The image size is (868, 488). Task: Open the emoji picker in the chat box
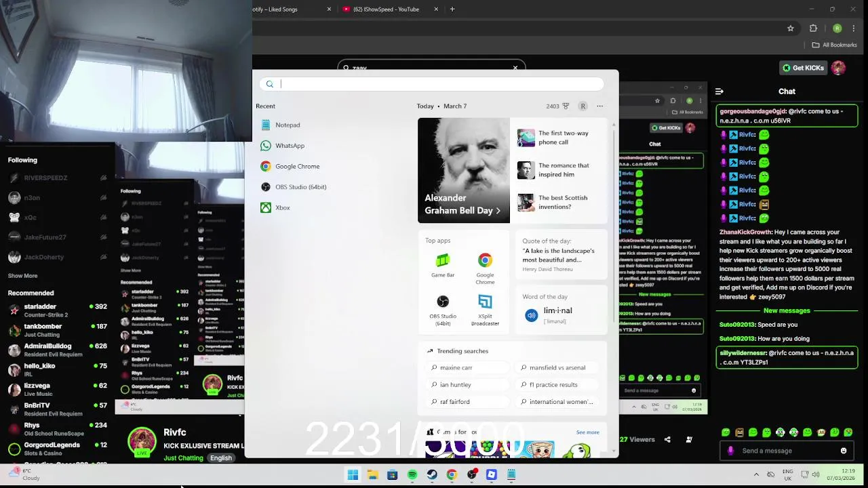[x=844, y=451]
